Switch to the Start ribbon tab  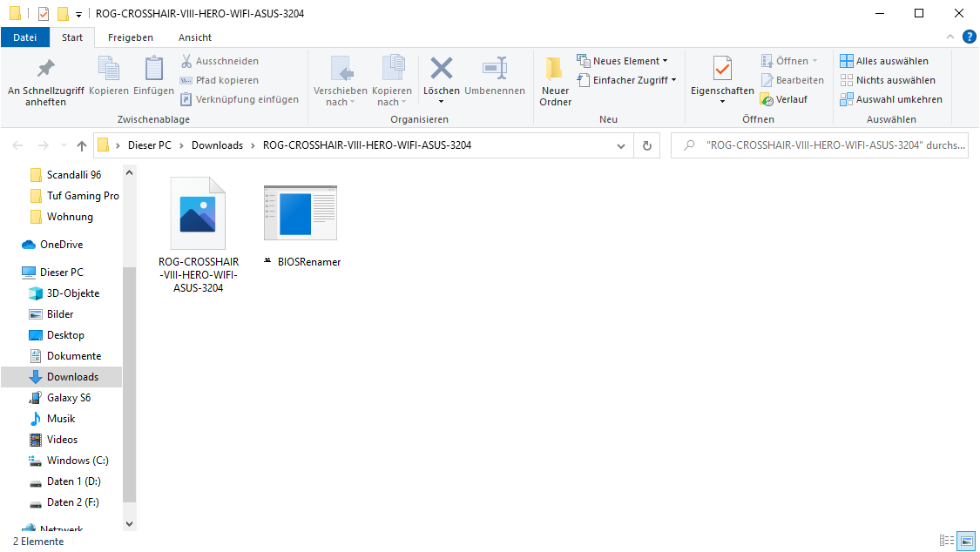pyautogui.click(x=72, y=37)
